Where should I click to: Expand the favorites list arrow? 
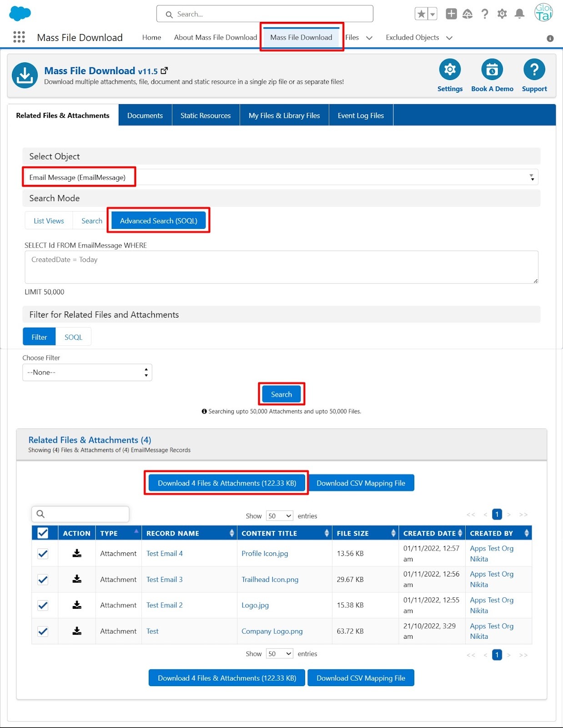(433, 14)
